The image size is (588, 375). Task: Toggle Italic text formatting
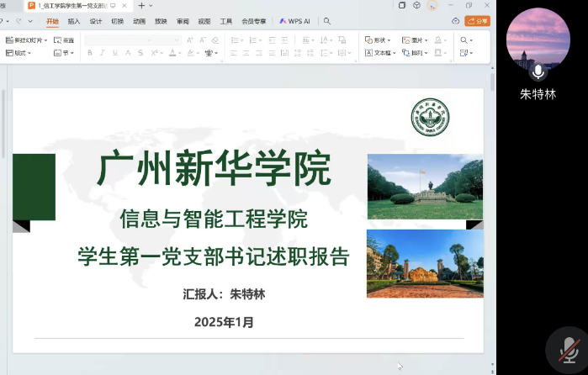(103, 53)
